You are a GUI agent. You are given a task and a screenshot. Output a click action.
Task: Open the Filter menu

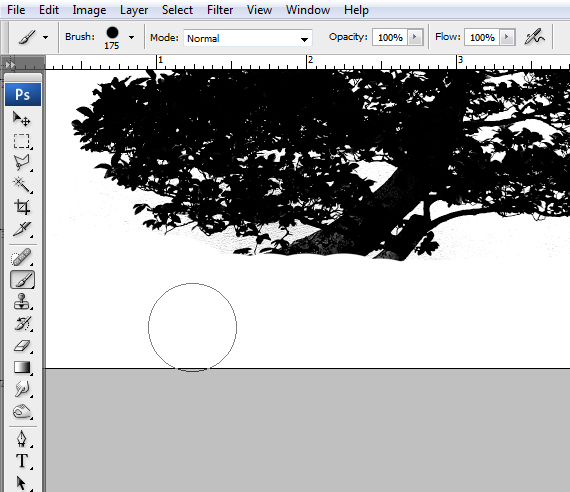point(220,10)
